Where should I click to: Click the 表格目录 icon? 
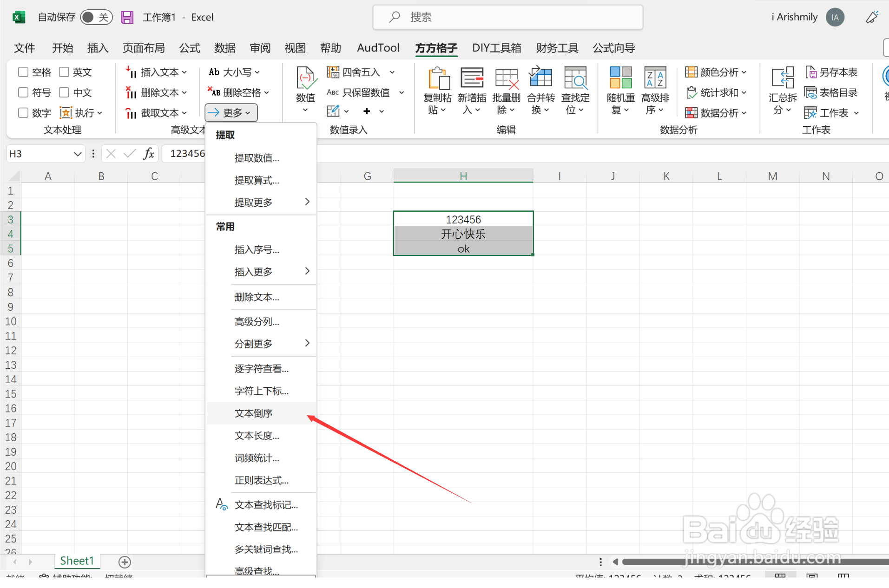click(x=811, y=92)
